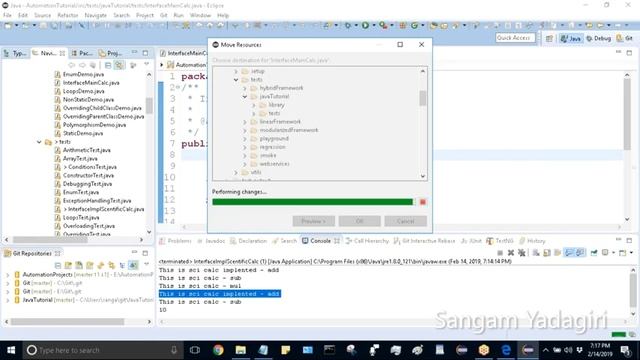Click the Edge browser icon in taskbar
The height and width of the screenshot is (360, 640).
pyautogui.click(x=506, y=350)
